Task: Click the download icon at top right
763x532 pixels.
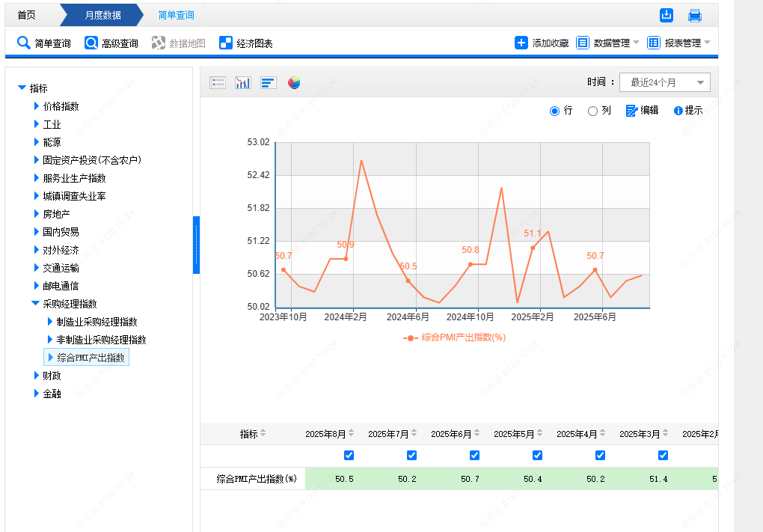Action: pyautogui.click(x=667, y=15)
